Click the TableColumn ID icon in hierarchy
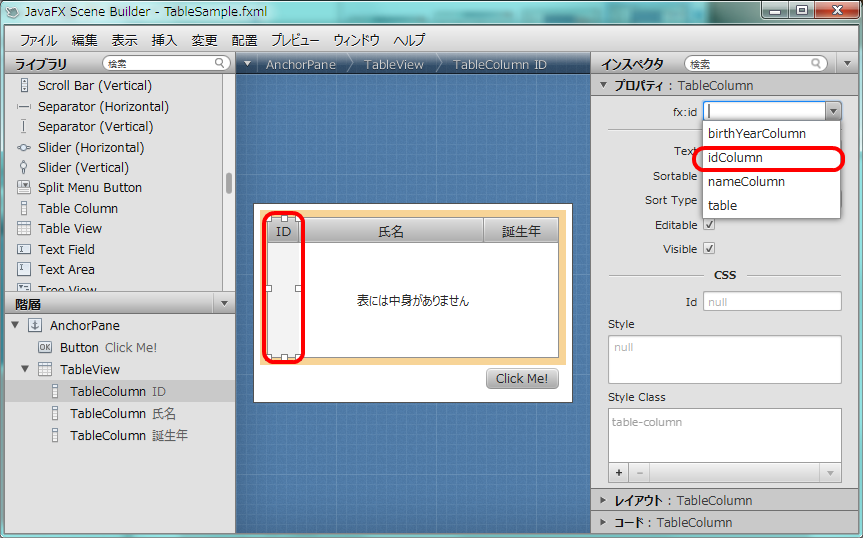 coord(54,391)
